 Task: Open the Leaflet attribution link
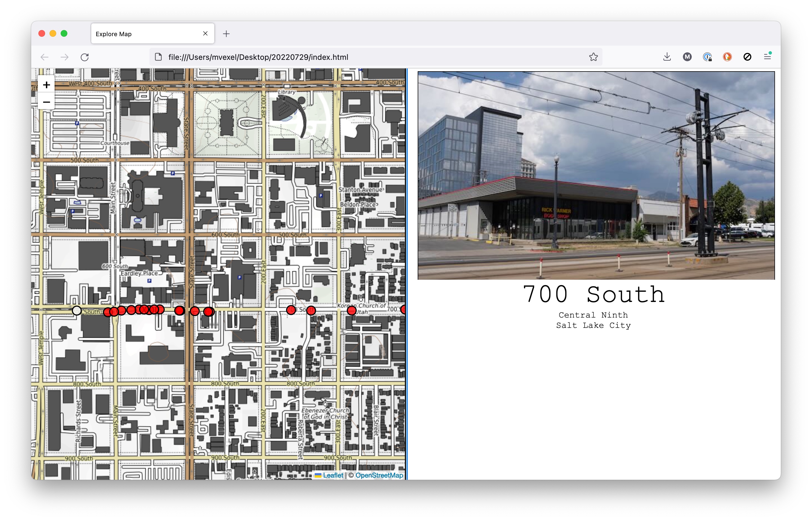point(333,475)
